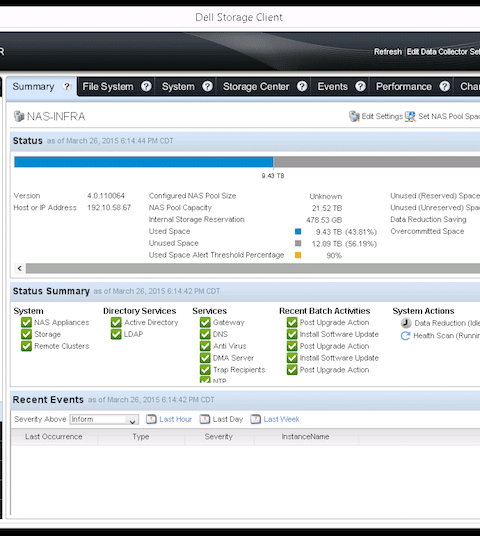Click Remote Clusters green status check
480x536 pixels.
(26, 346)
